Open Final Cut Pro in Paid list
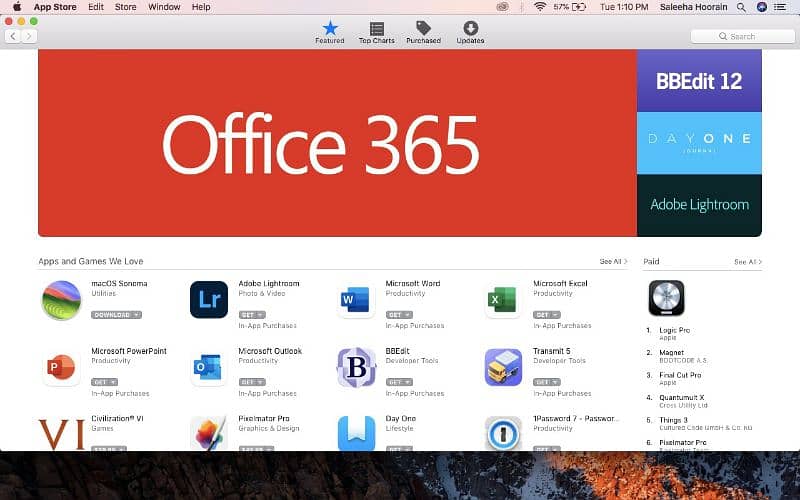 tap(680, 373)
